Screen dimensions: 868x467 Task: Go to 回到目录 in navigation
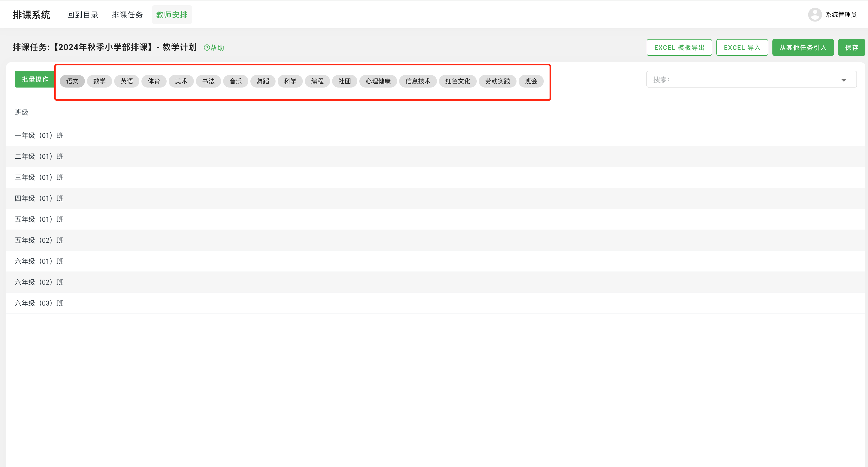click(x=83, y=15)
